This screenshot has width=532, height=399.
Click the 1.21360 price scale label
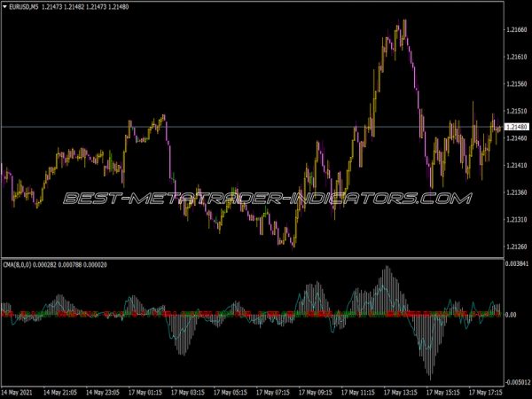(x=516, y=192)
